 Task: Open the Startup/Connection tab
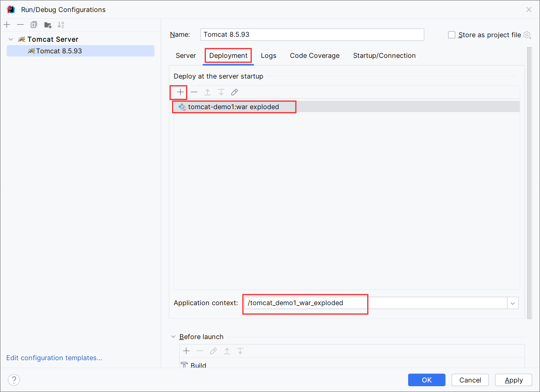pos(384,55)
